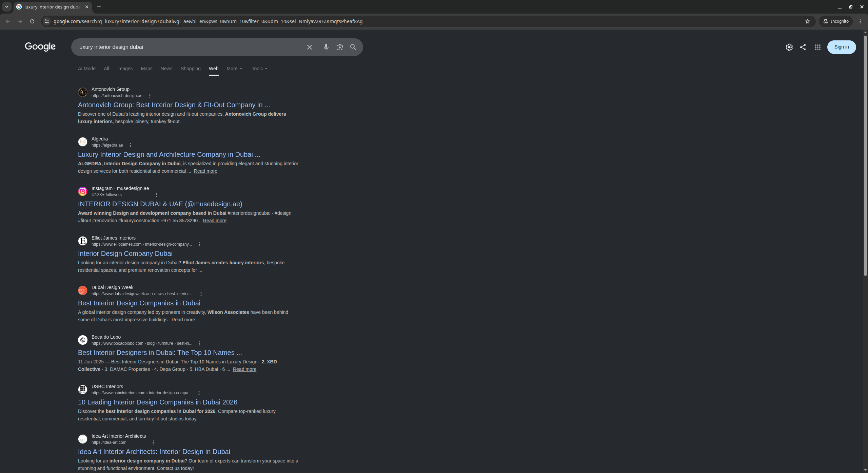Open more options for Idea Art result
Image resolution: width=868 pixels, height=473 pixels.
pyautogui.click(x=153, y=442)
